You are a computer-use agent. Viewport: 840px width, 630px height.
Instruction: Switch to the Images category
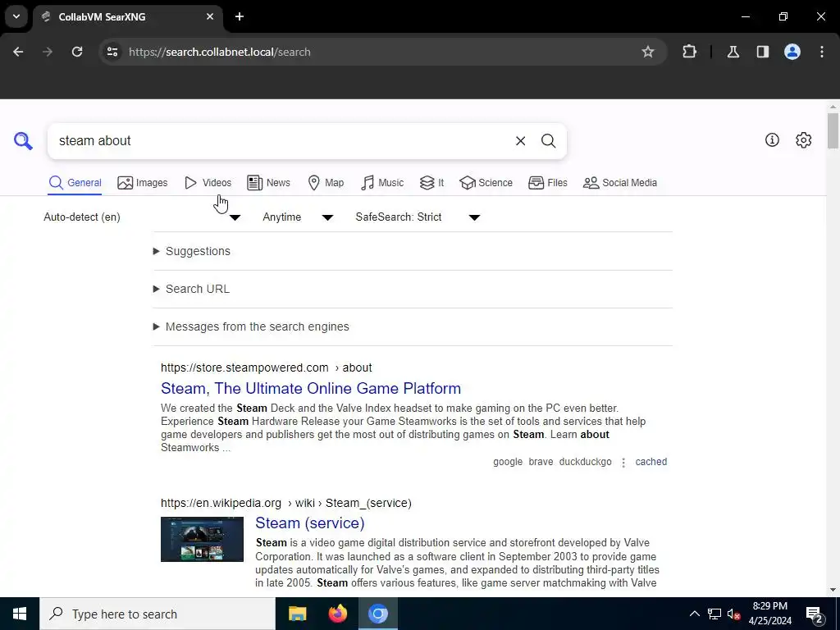pyautogui.click(x=143, y=183)
